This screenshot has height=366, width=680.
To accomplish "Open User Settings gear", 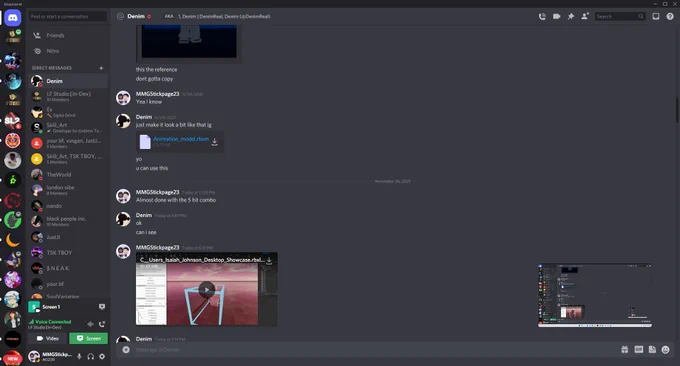I will tap(102, 356).
